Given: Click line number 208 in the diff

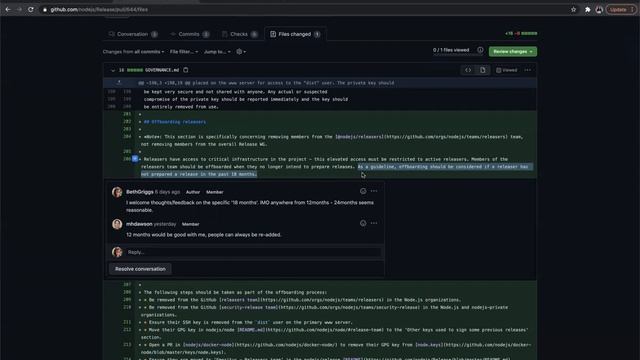Looking at the screenshot, I should point(127,292).
